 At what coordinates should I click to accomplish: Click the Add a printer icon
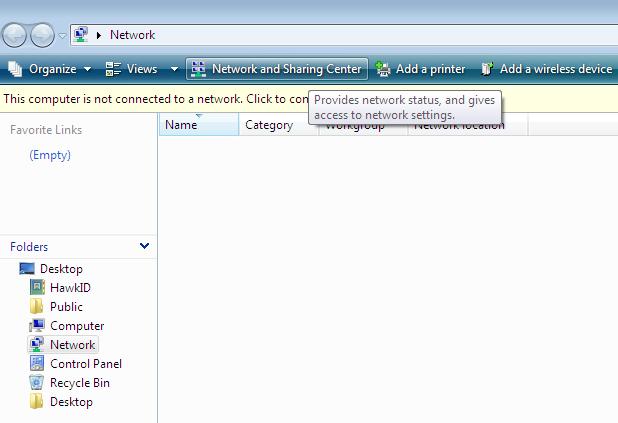click(x=382, y=69)
